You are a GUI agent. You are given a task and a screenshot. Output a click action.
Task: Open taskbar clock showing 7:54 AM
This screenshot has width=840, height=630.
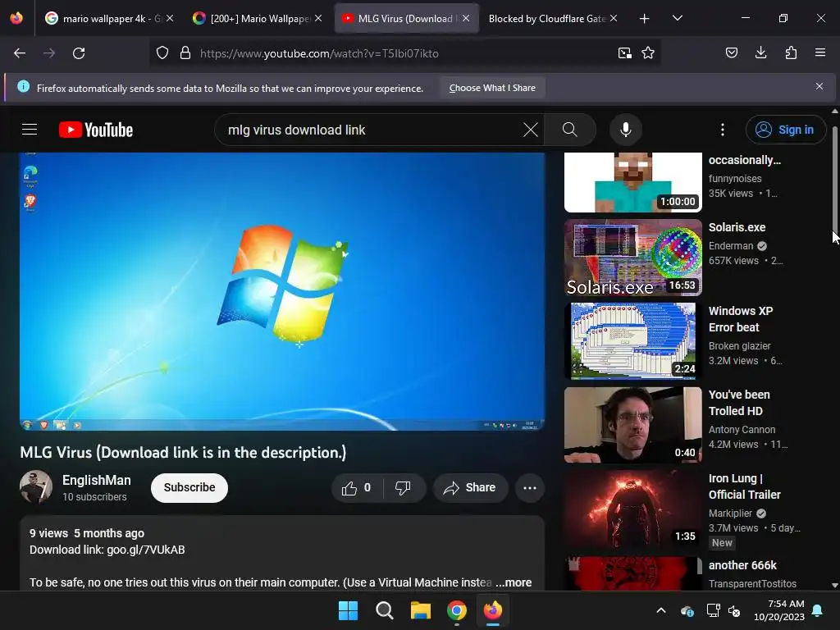point(779,610)
